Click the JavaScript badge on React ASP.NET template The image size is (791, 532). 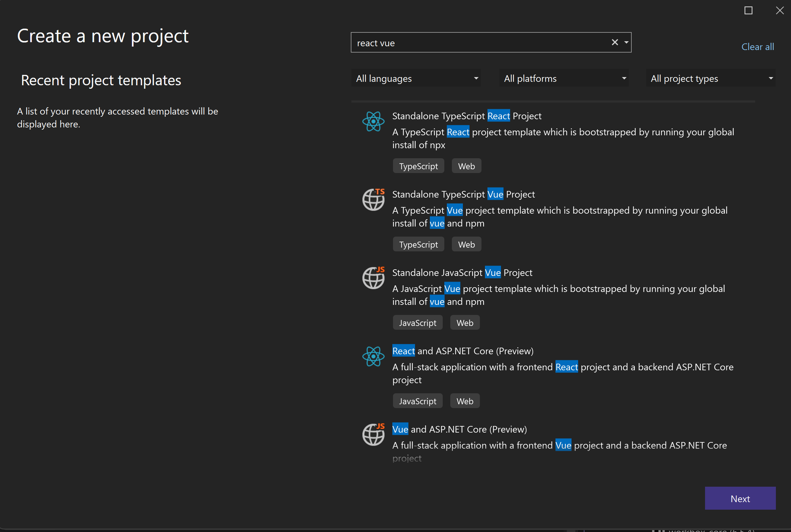point(417,401)
